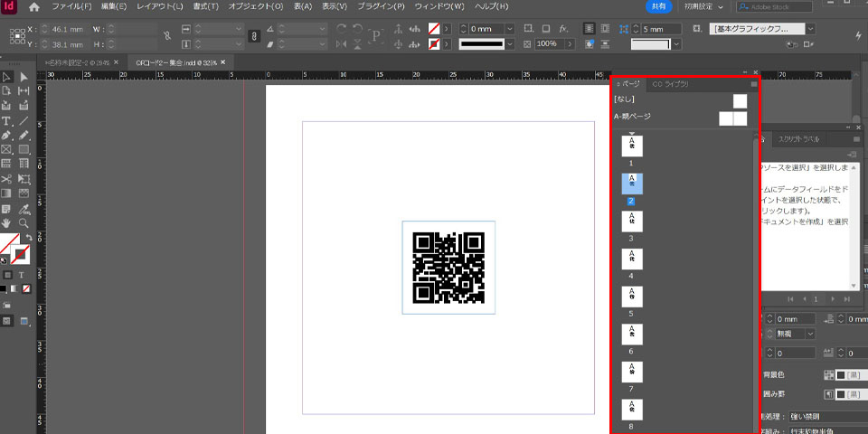
Task: Select the Direct Selection arrow tool
Action: (24, 78)
